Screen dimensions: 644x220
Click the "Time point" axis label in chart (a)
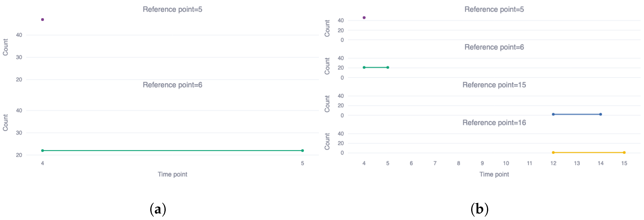point(172,174)
